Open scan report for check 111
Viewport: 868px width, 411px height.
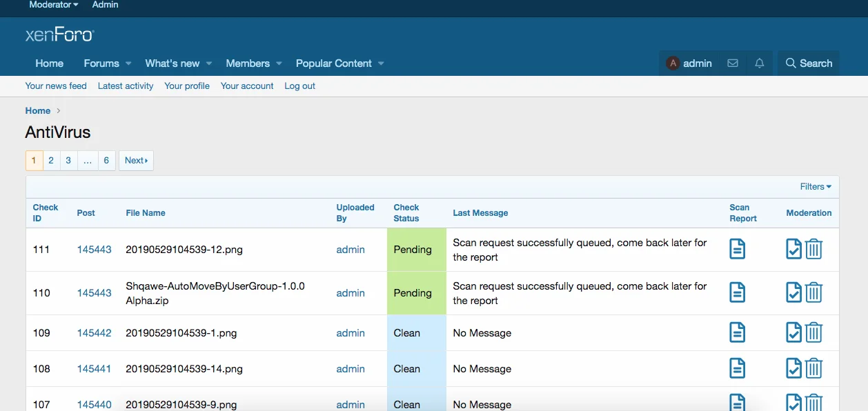pos(737,249)
